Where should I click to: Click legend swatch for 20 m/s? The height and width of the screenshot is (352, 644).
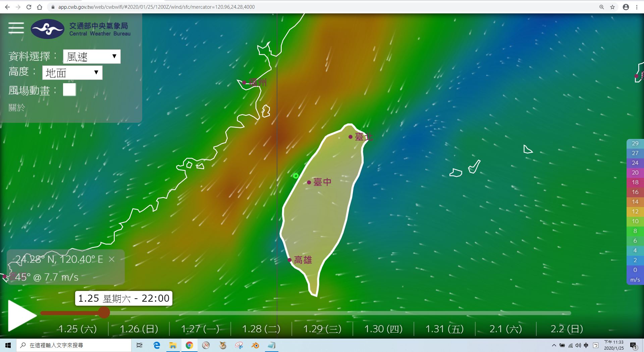pyautogui.click(x=635, y=172)
